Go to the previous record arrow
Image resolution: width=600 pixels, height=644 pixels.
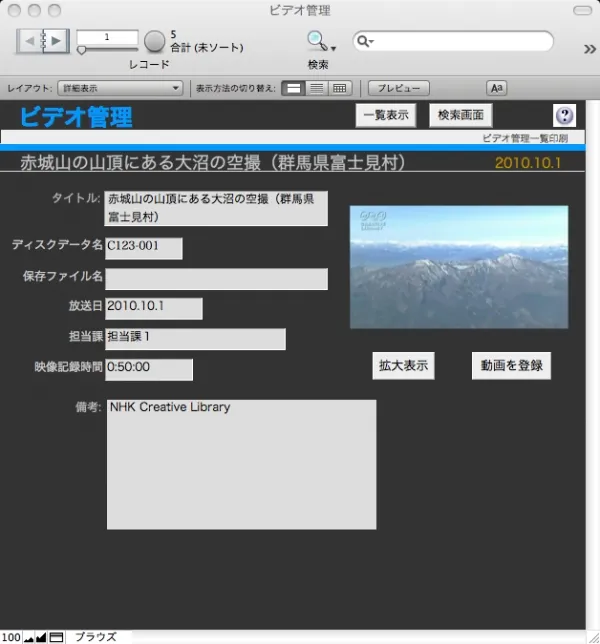(29, 41)
